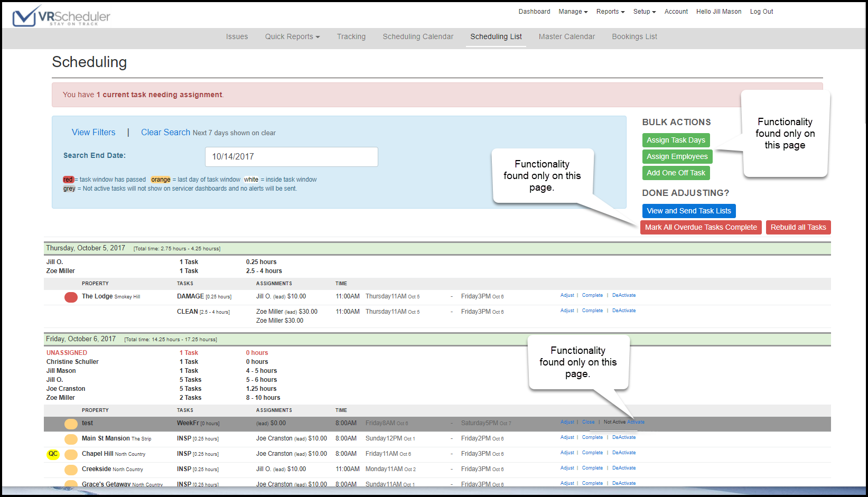This screenshot has height=497, width=868.
Task: Click Creekside property name
Action: pos(96,469)
